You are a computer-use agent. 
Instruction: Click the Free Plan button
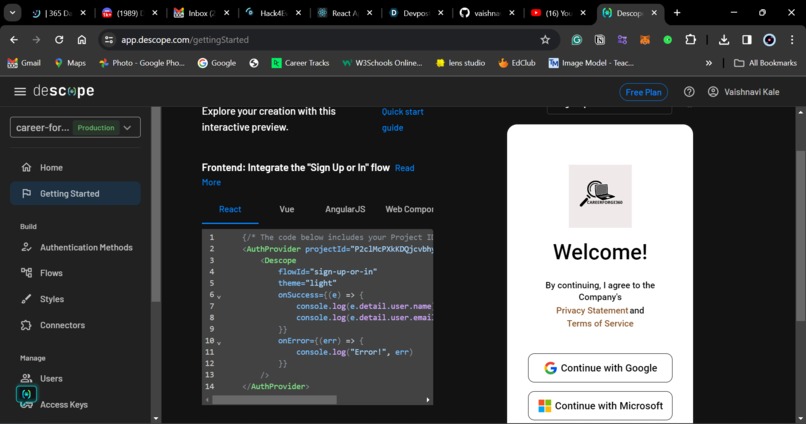643,92
